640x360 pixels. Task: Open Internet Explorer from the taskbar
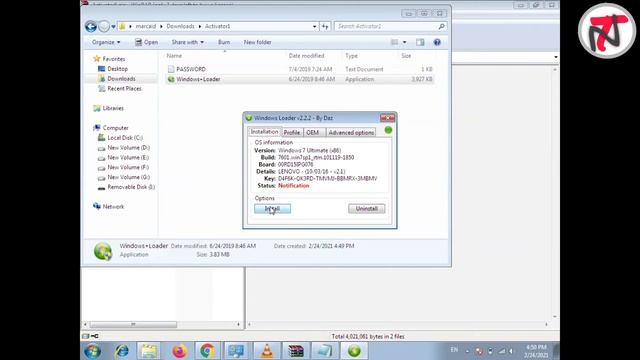pyautogui.click(x=122, y=351)
